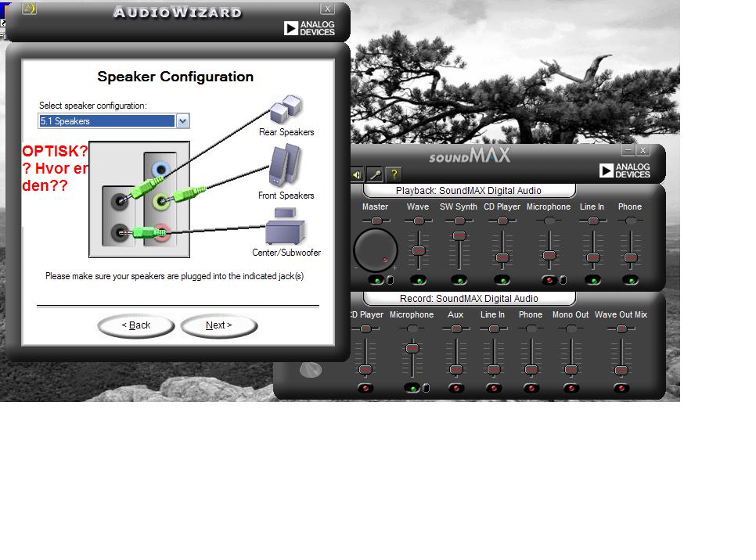Click AudioWizard title bar system icon
The image size is (756, 560).
(x=29, y=8)
